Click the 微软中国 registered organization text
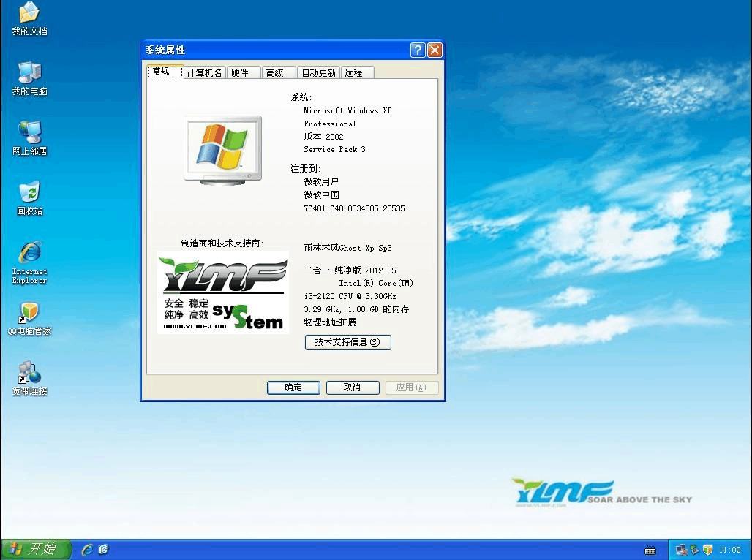The width and height of the screenshot is (752, 560). click(x=321, y=195)
